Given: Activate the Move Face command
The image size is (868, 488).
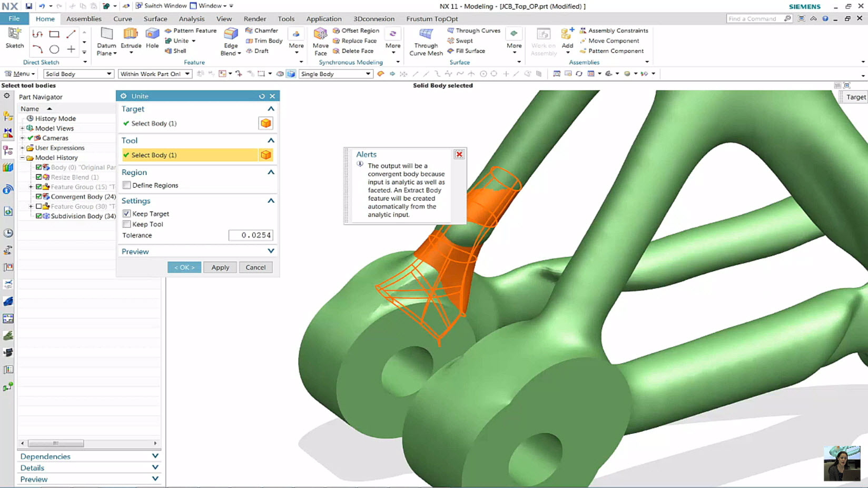Looking at the screenshot, I should tap(320, 42).
